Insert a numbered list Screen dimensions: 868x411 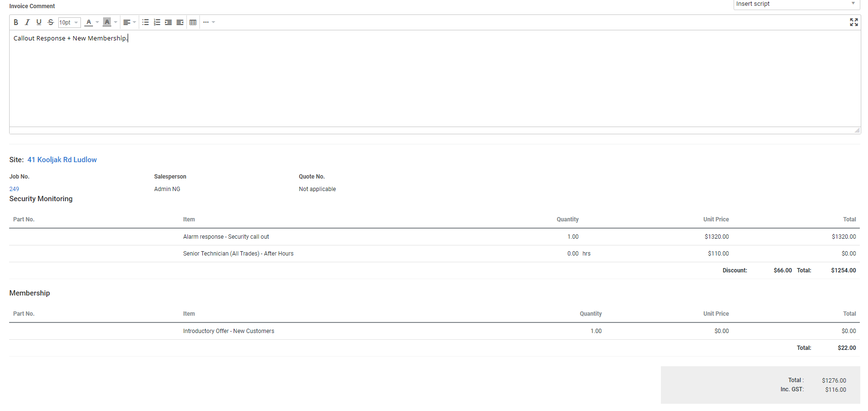click(x=157, y=22)
